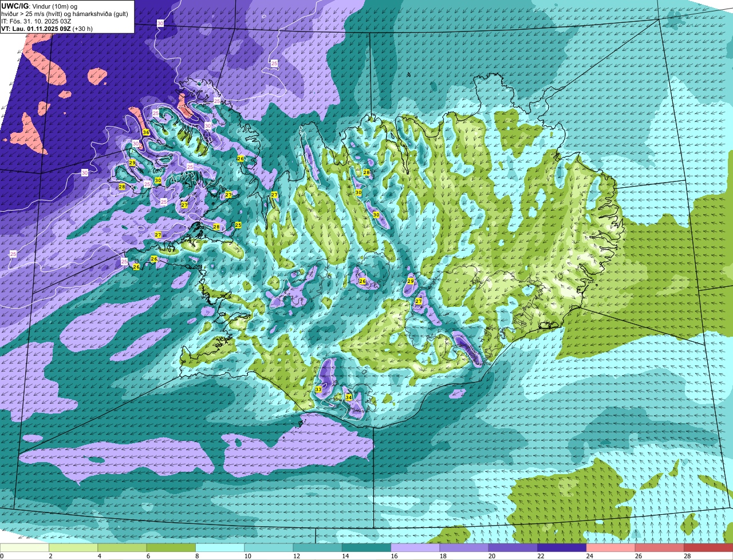Image resolution: width=733 pixels, height=560 pixels.
Task: Select the red legend swatch above 28 m/s
Action: (708, 547)
